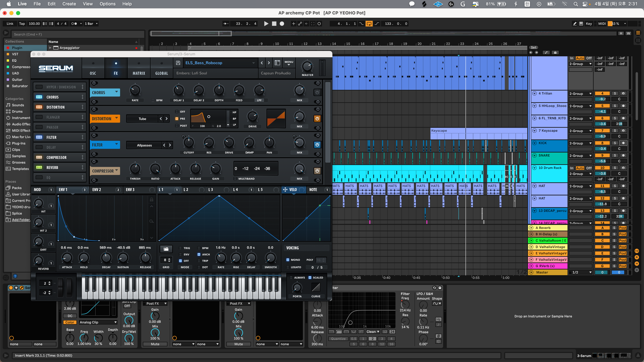Select distortion filter POST checkbox
The width and height of the screenshot is (644, 362).
coord(177,126)
